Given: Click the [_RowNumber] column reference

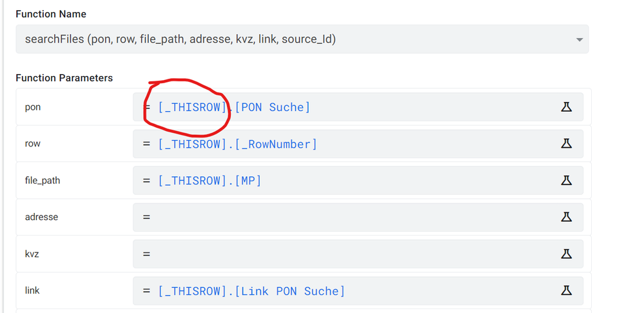Looking at the screenshot, I should pos(276,145).
